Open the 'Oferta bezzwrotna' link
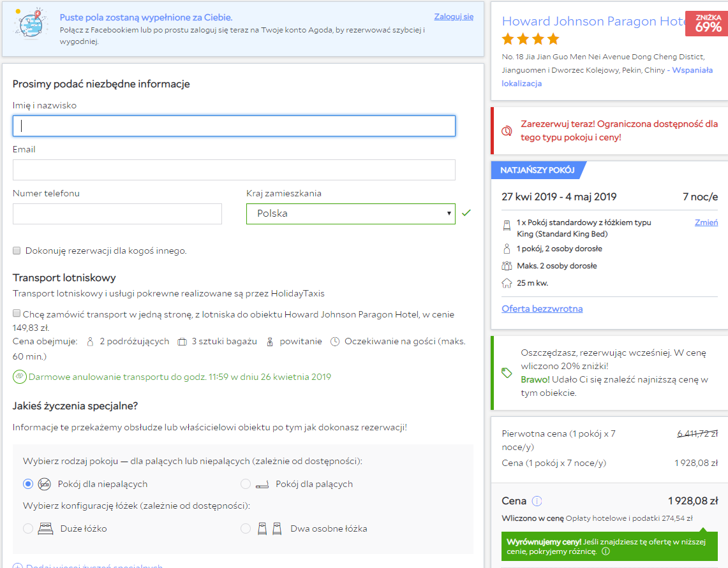Viewport: 728px width, 568px height. pos(542,309)
